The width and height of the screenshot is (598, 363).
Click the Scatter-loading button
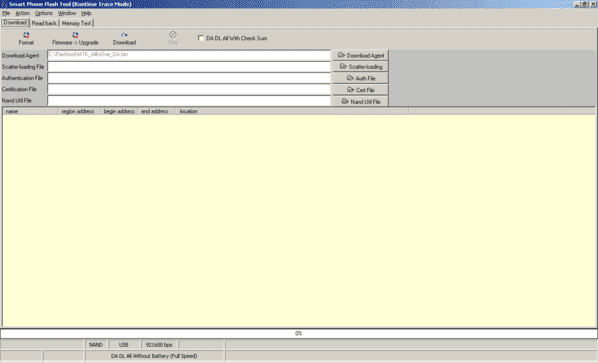coord(361,67)
